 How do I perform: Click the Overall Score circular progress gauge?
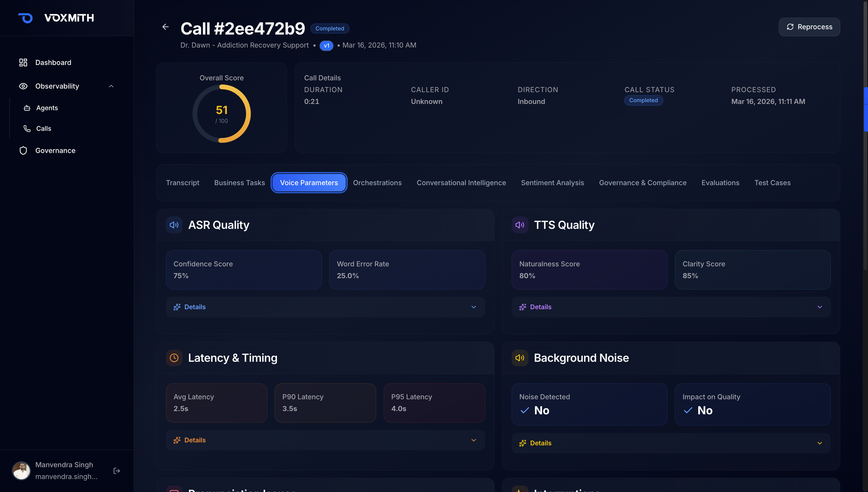pyautogui.click(x=221, y=113)
